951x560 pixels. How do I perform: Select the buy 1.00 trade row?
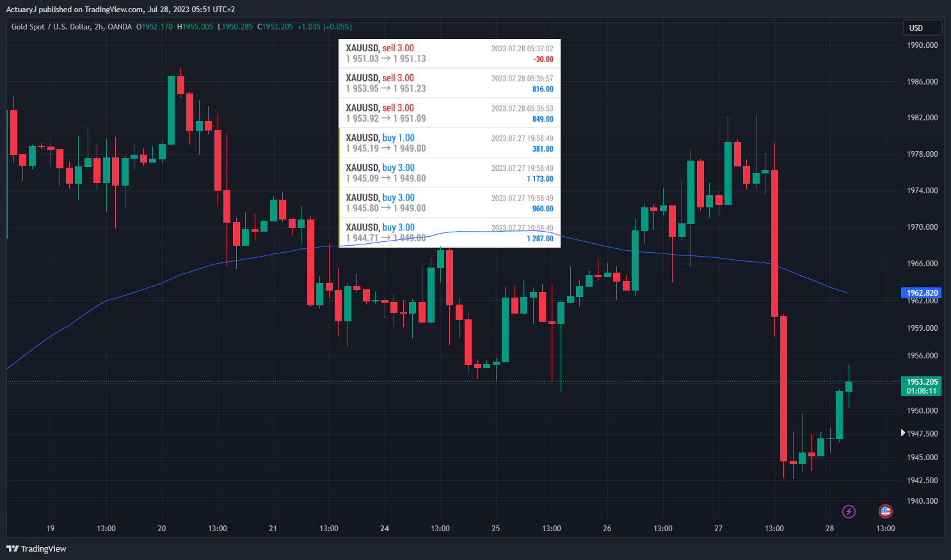click(449, 143)
